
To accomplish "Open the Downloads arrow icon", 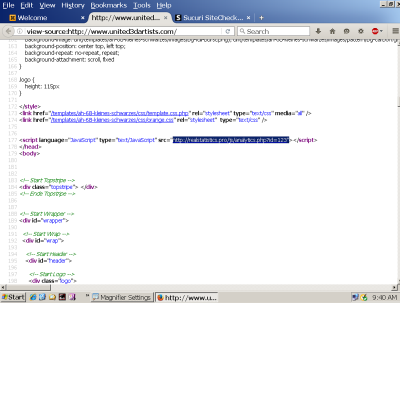I will [x=318, y=31].
